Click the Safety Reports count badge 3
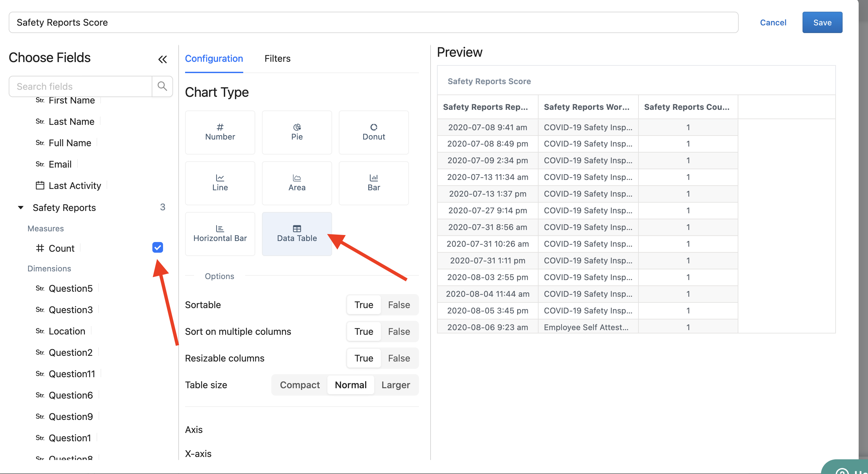This screenshot has height=474, width=868. point(162,207)
